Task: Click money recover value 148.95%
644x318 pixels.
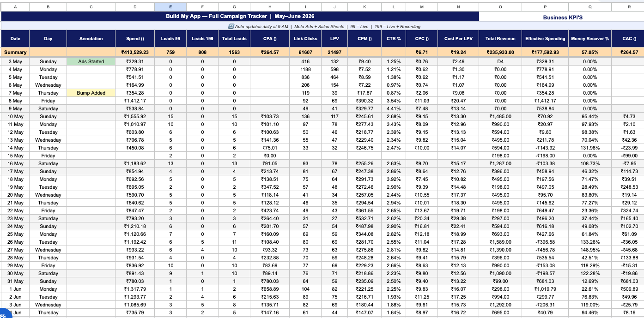Action: coord(590,250)
